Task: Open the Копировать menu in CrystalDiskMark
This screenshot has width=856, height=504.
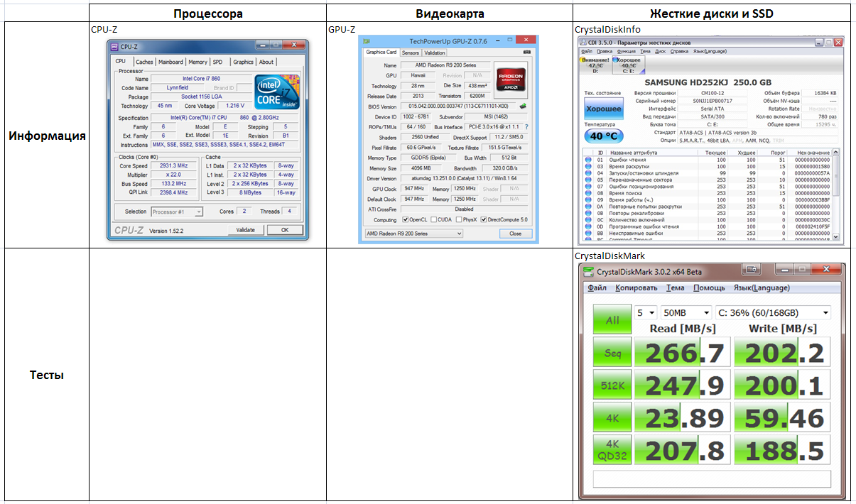Action: (x=636, y=288)
